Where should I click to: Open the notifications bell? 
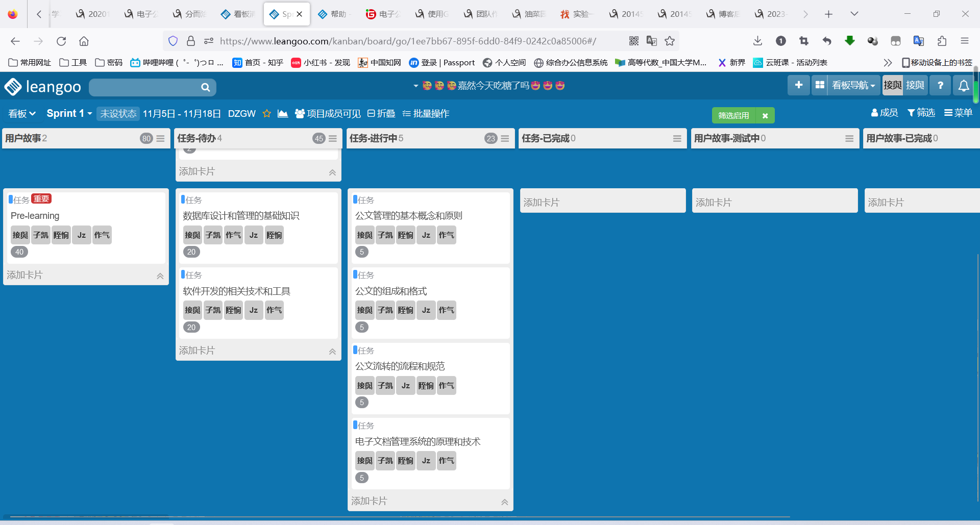[x=964, y=85]
